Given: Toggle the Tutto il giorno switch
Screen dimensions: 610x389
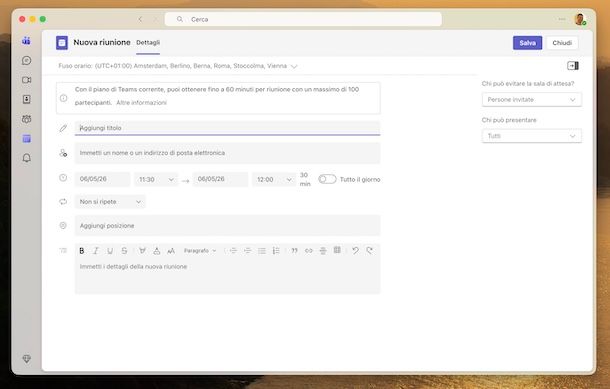Looking at the screenshot, I should [x=327, y=179].
